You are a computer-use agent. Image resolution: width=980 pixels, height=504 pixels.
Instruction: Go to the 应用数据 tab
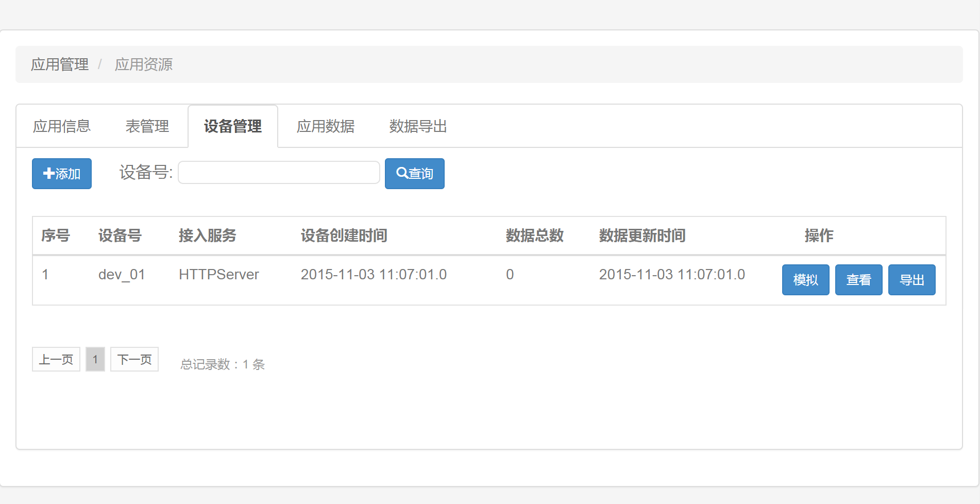[x=326, y=126]
